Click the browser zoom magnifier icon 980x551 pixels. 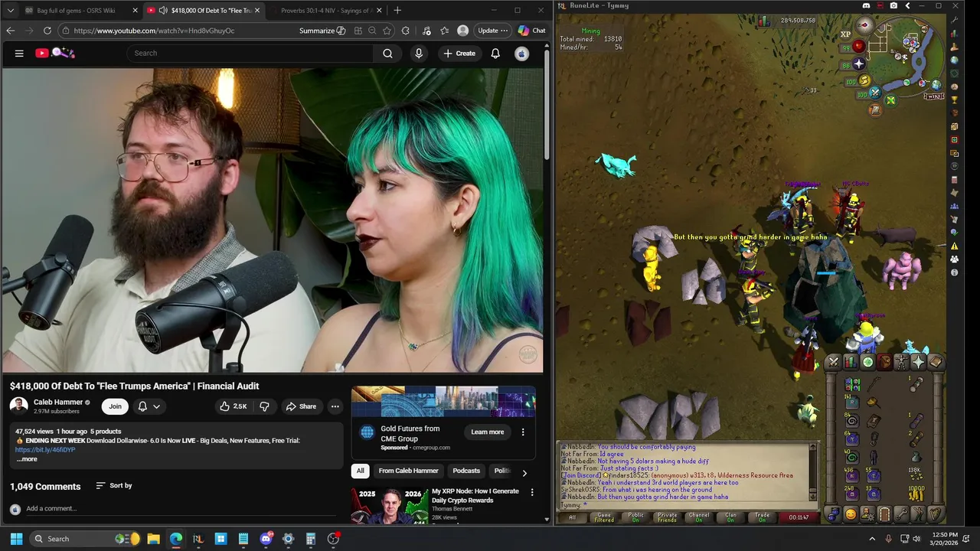372,31
